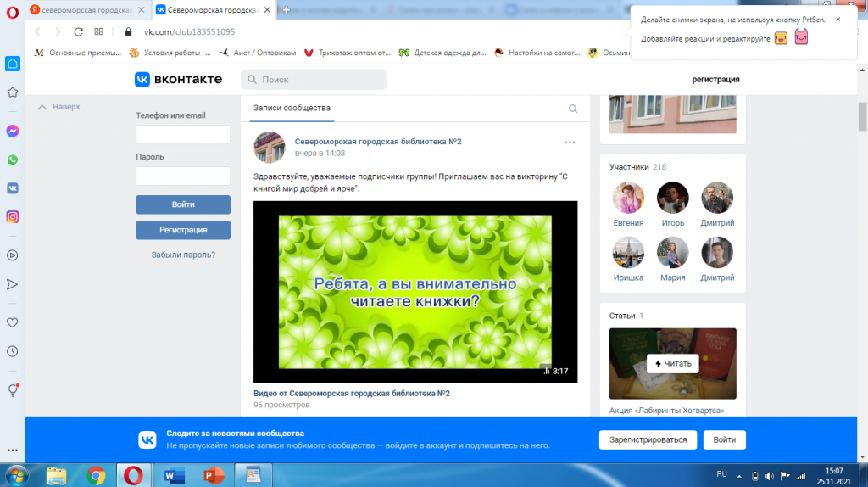Screen dimensions: 868x487
Task: Open video title link below player
Action: pos(352,394)
